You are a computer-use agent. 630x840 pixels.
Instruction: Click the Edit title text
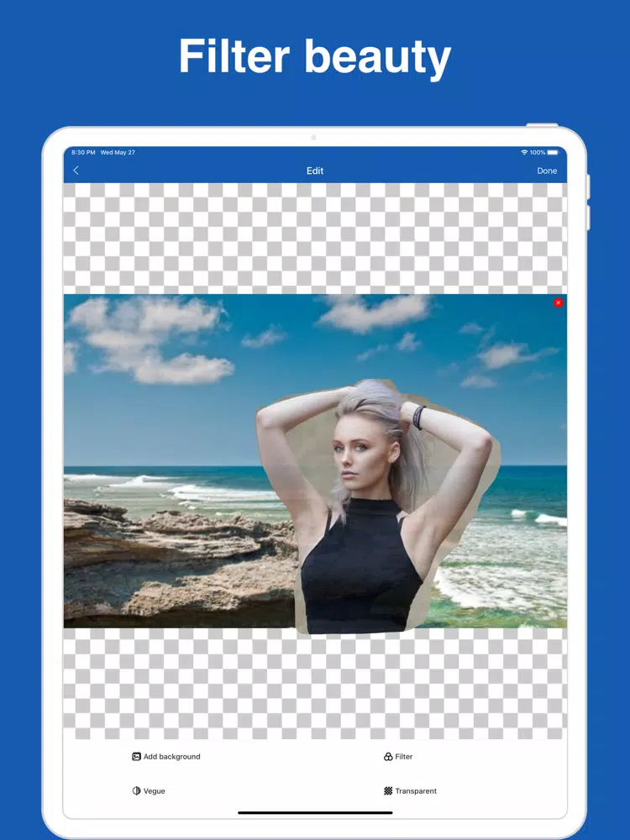click(315, 171)
